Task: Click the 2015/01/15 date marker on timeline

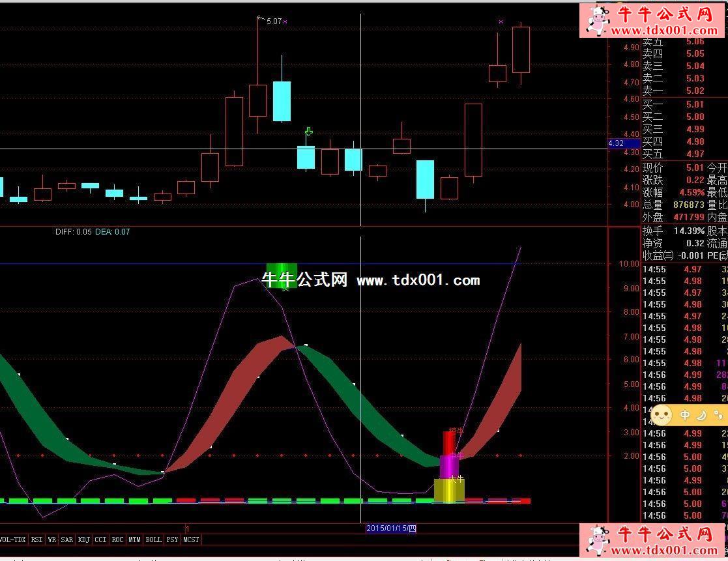Action: [x=391, y=528]
